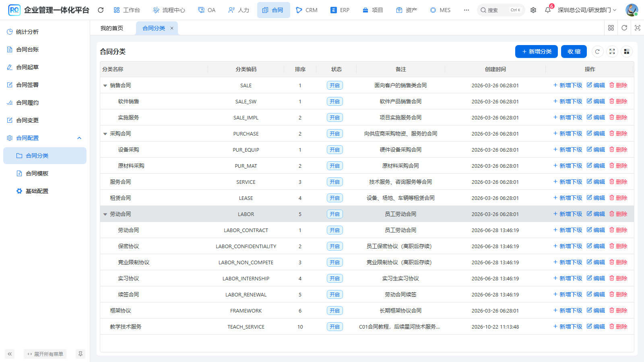Screen dimensions: 644x362
Task: Close the 合同分类 tab
Action: coord(172,28)
